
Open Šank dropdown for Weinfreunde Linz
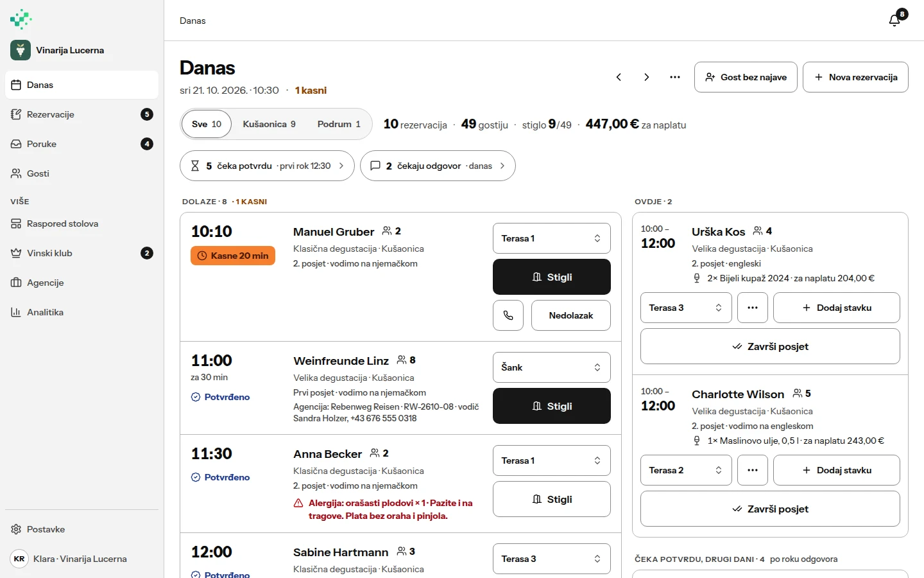click(x=552, y=367)
